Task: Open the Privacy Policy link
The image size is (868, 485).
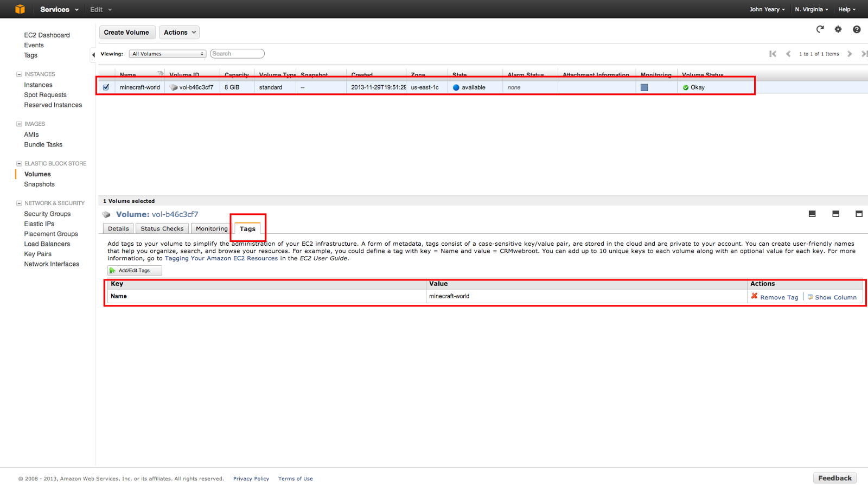Action: [x=251, y=478]
